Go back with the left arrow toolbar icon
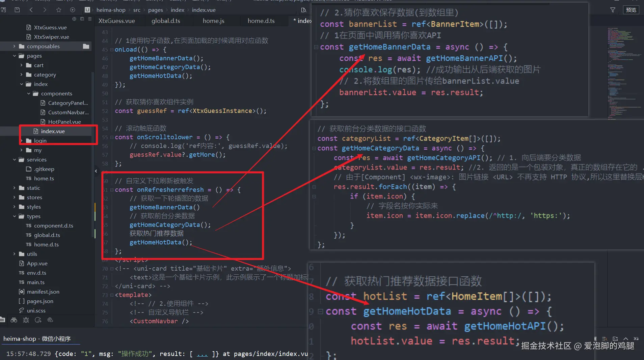Viewport: 644px width, 360px height. click(31, 10)
